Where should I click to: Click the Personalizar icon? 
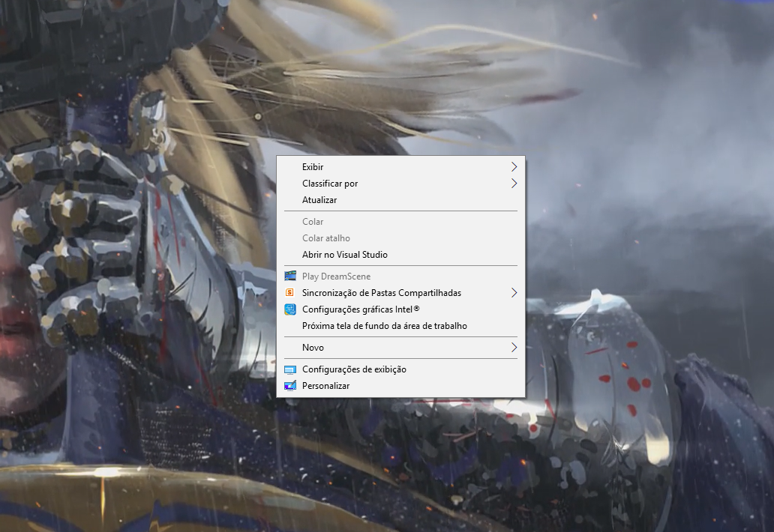coord(290,386)
